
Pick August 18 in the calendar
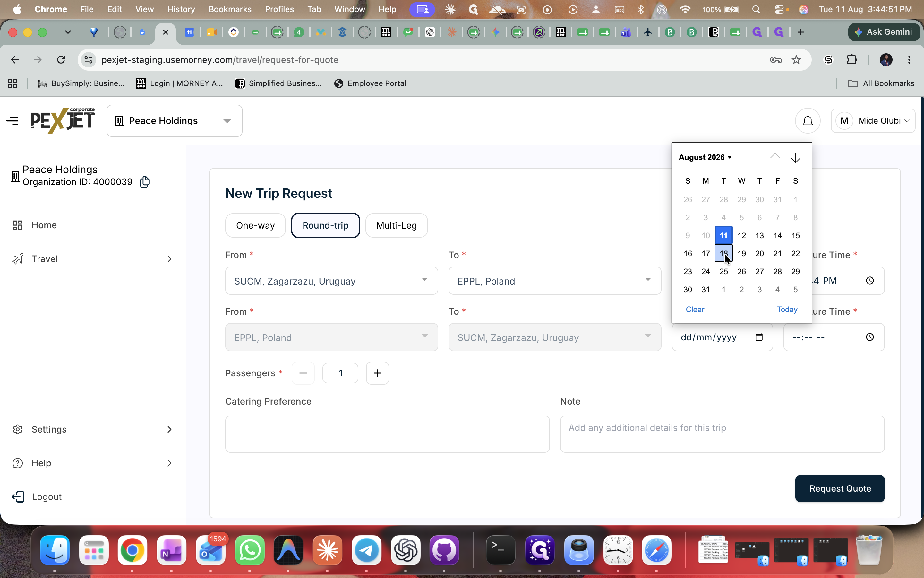coord(723,253)
